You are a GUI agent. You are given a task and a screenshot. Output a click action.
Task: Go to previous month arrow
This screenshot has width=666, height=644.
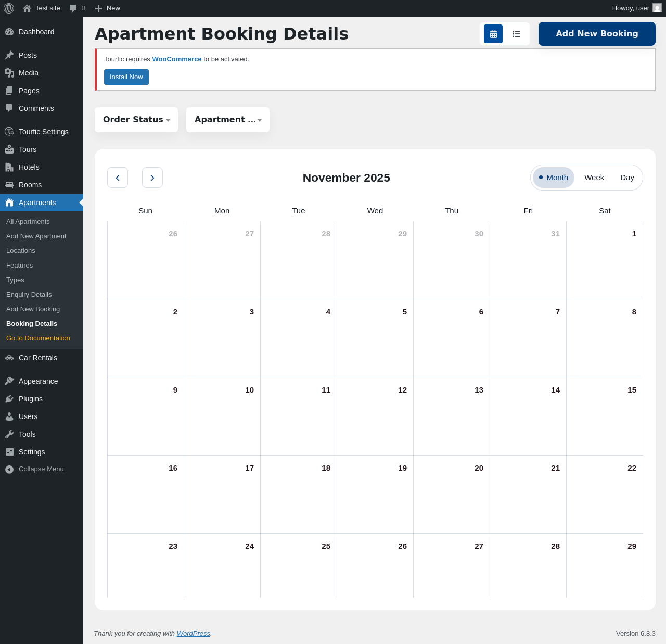pyautogui.click(x=118, y=178)
